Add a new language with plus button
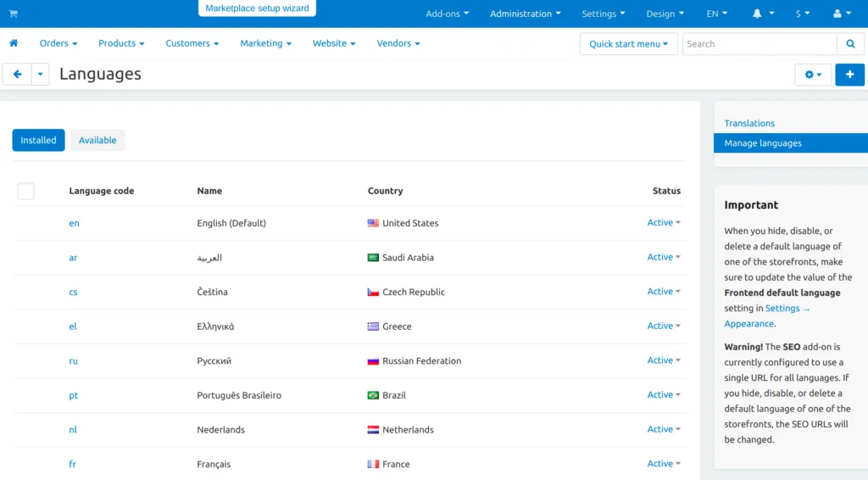868x480 pixels. pyautogui.click(x=849, y=74)
